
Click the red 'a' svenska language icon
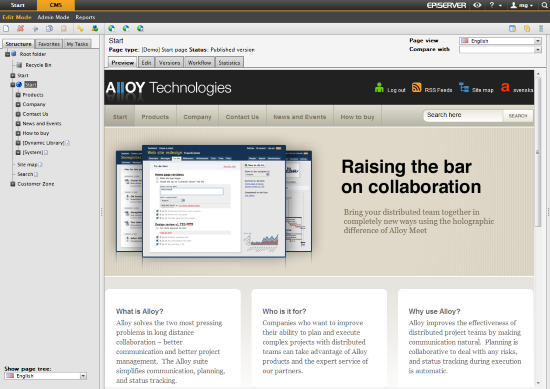pos(505,87)
